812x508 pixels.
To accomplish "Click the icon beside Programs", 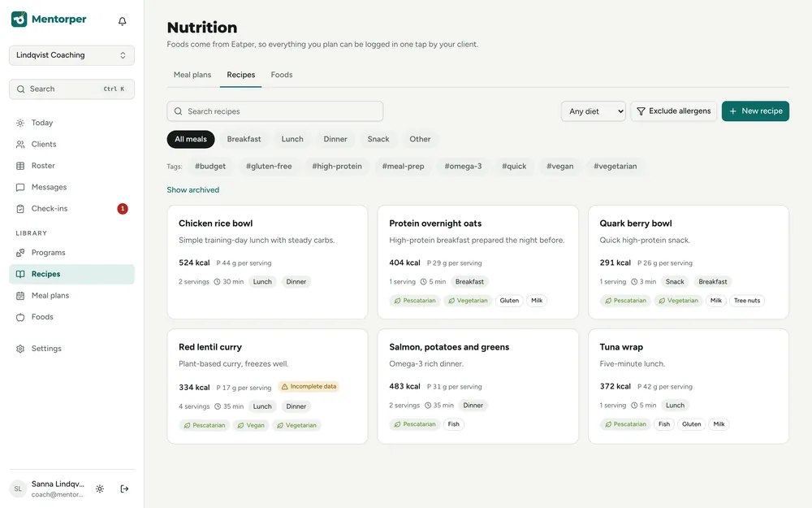I will (20, 253).
